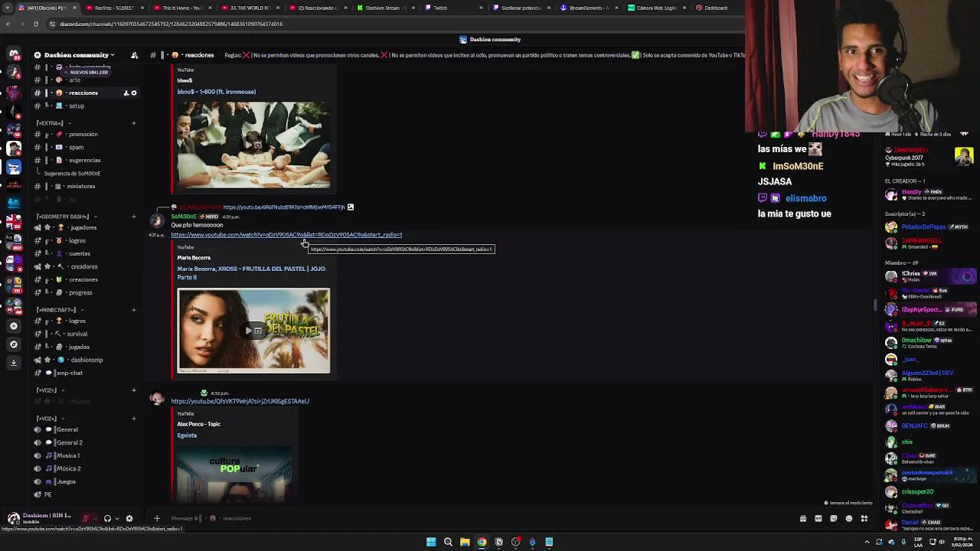This screenshot has width=980, height=551.
Task: Open the gift icon in message bar
Action: click(x=802, y=518)
